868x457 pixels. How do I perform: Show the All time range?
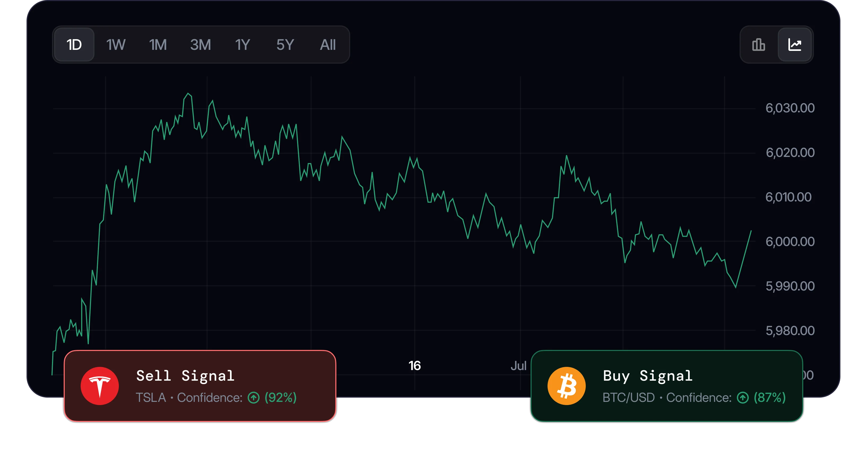coord(328,45)
